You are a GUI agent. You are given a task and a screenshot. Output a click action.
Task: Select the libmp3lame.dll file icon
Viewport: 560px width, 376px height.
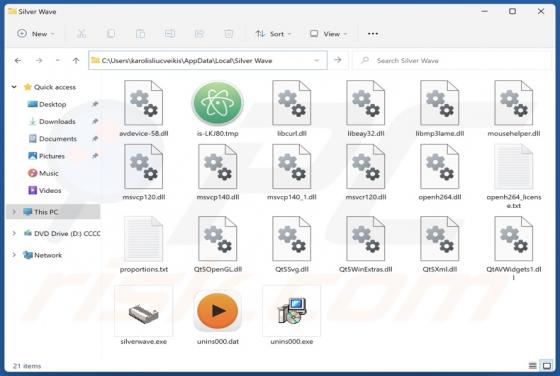click(440, 103)
